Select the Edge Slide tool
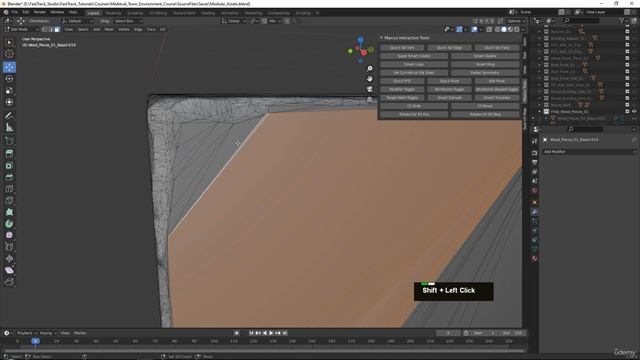The width and height of the screenshot is (640, 360). coord(9,247)
